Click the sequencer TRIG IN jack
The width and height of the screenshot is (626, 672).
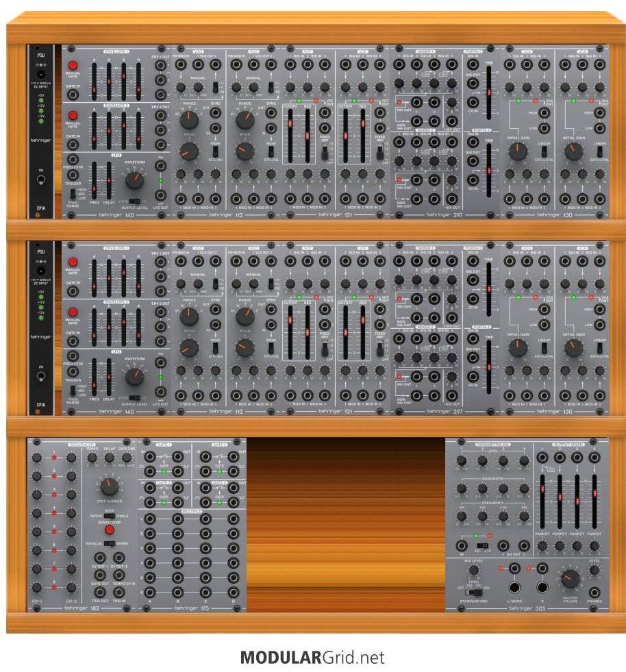118,593
